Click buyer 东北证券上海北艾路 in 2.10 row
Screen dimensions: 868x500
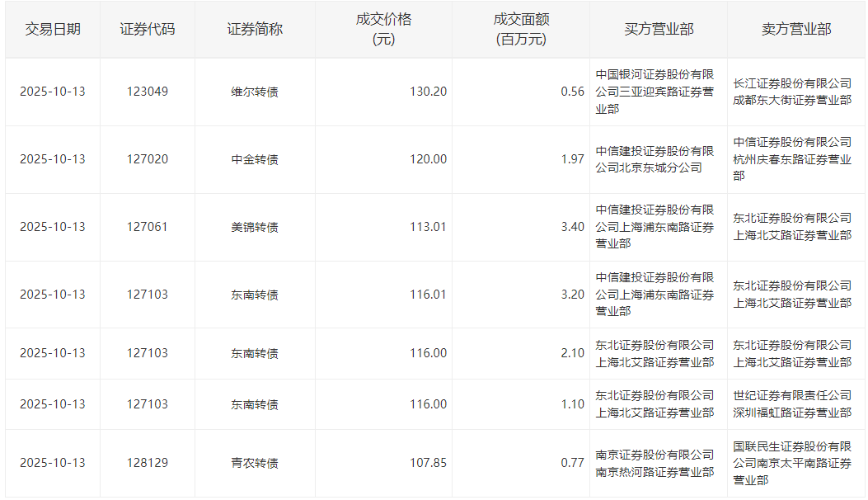coord(655,354)
